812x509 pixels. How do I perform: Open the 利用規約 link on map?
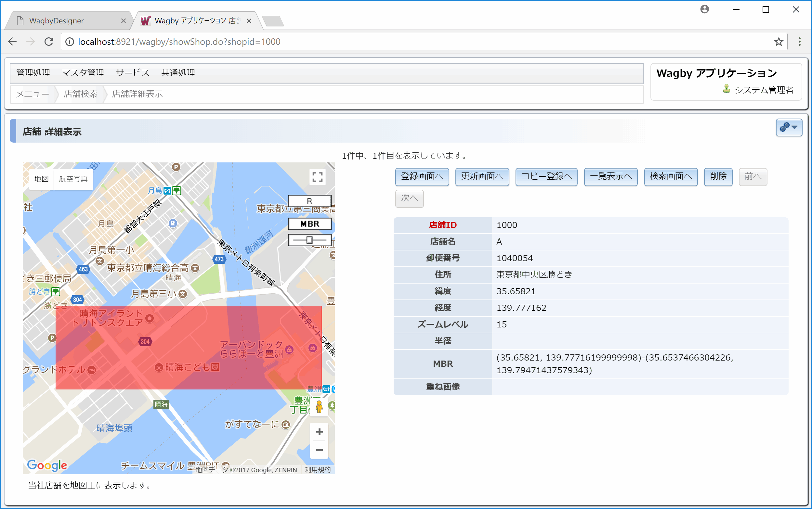[317, 470]
